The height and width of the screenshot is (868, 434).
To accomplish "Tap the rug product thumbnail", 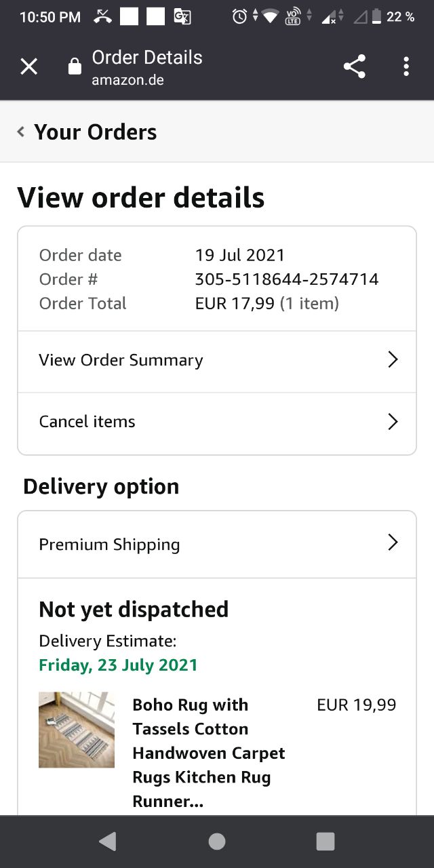I will (x=77, y=730).
